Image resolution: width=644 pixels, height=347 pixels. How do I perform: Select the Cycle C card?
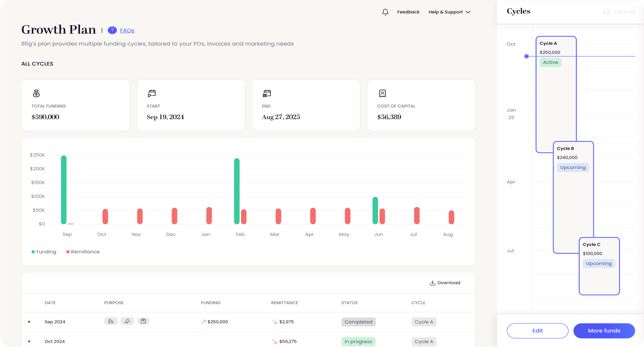click(599, 266)
